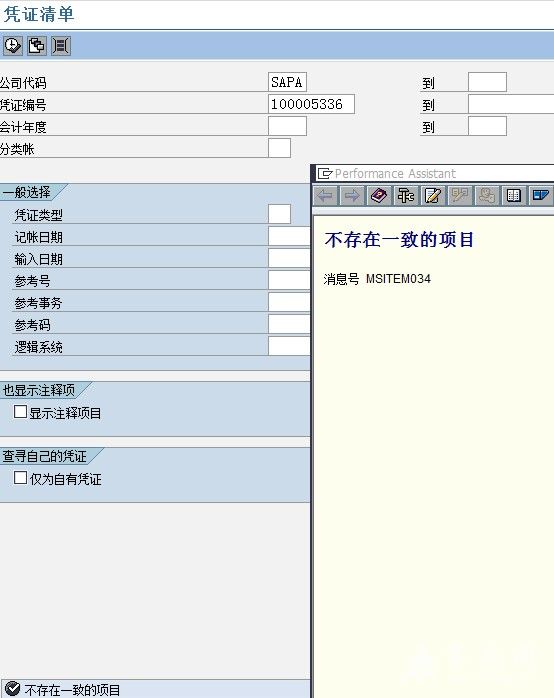The height and width of the screenshot is (698, 554).
Task: Click the Edit Documentation pencil icon
Action: click(x=433, y=195)
